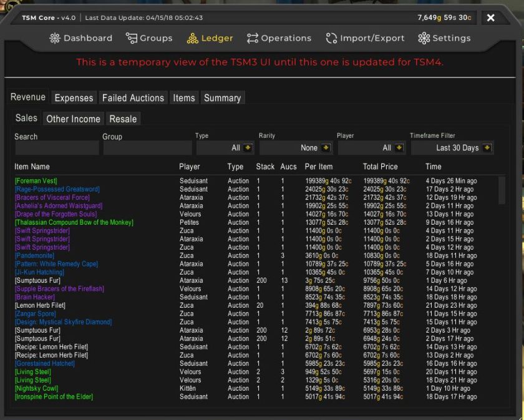Select the Resale sub-tab
The height and width of the screenshot is (420, 524).
(x=123, y=119)
